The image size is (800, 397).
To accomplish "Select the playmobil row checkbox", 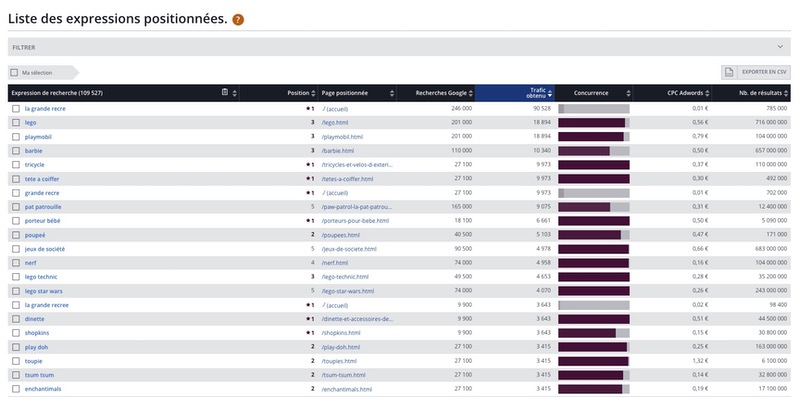I will pyautogui.click(x=16, y=137).
